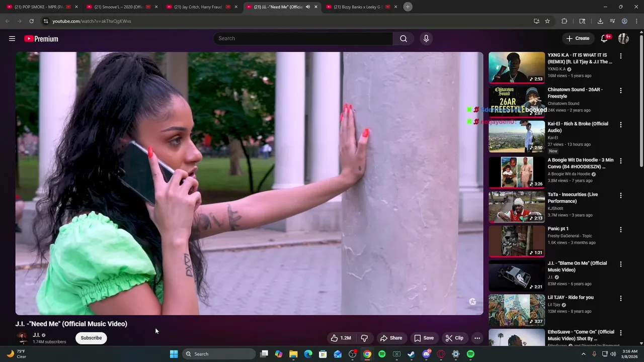
Task: Open more actions beside the Clip button
Action: (x=477, y=338)
